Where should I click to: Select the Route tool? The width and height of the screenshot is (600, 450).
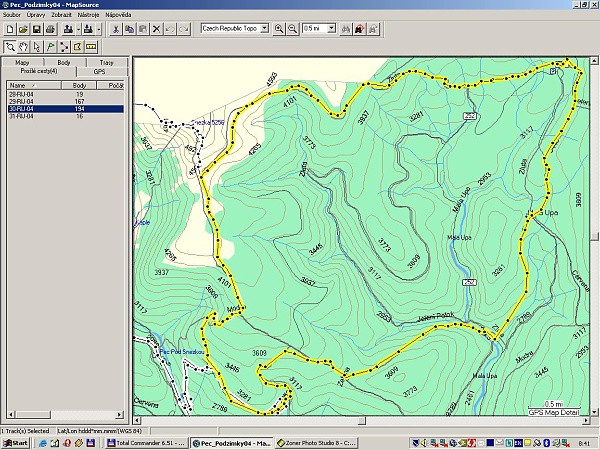click(64, 47)
